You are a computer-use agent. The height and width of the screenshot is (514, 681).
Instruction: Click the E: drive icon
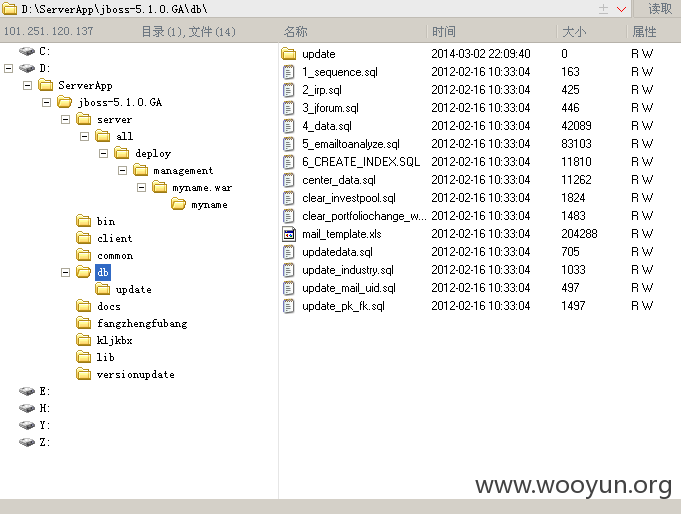coord(27,391)
